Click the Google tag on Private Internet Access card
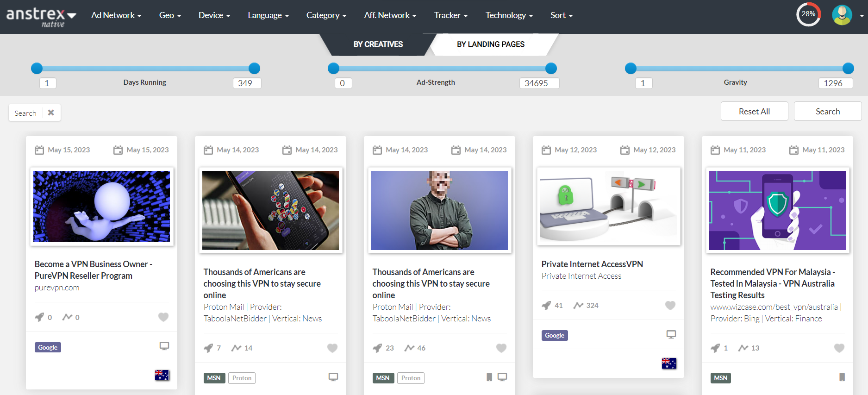The image size is (868, 395). [x=555, y=335]
